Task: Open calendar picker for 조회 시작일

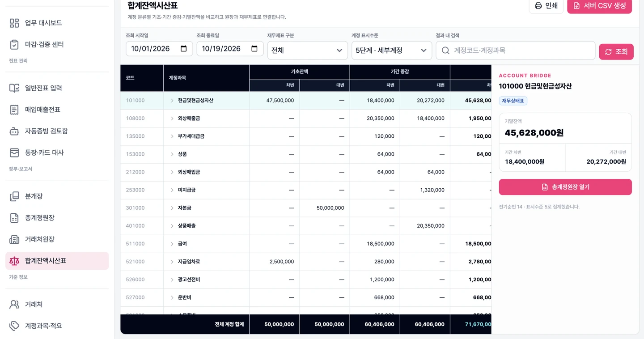Action: pos(183,49)
